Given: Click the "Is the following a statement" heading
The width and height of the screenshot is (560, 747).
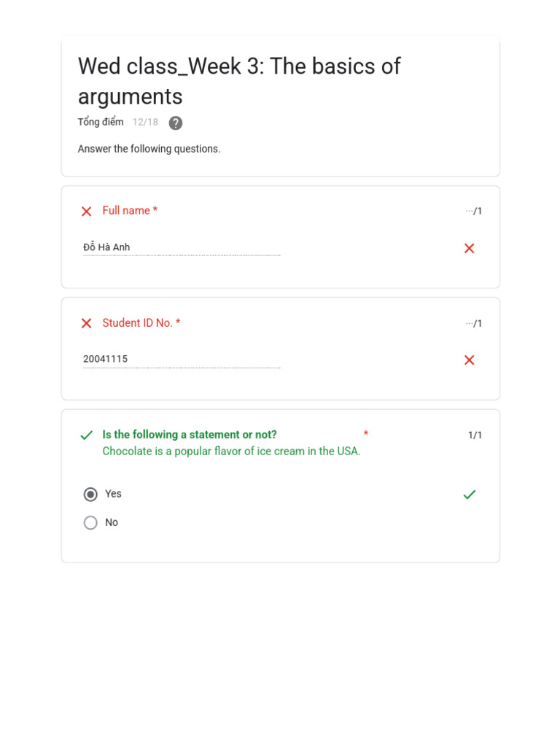Looking at the screenshot, I should pyautogui.click(x=190, y=435).
